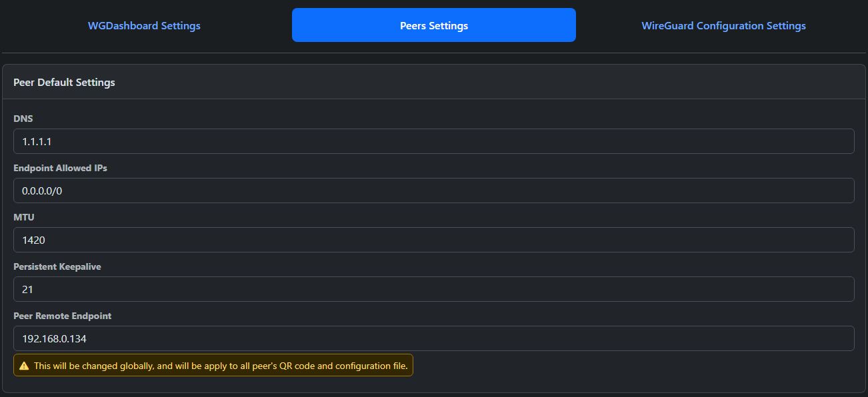Click the yellow warning triangle icon

click(x=24, y=366)
